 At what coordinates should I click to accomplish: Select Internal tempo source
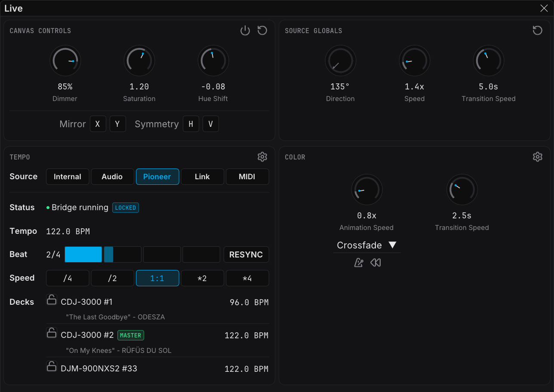(x=68, y=177)
